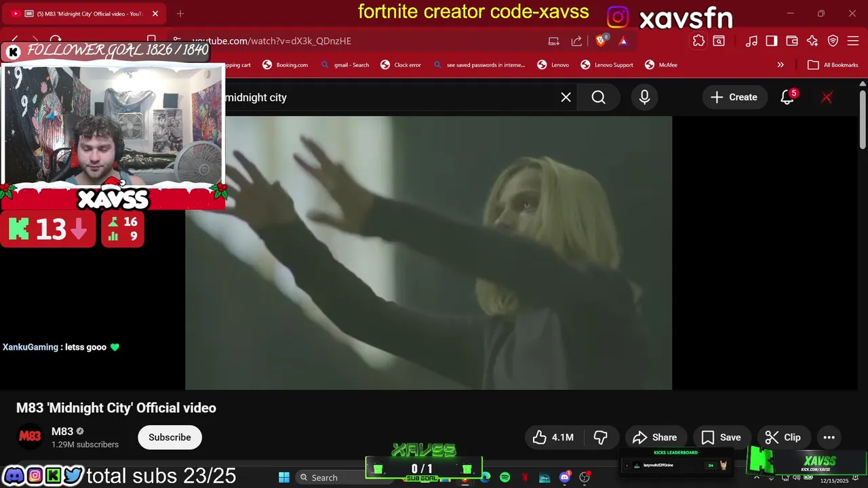
Task: Open the YouTube Create button
Action: (734, 98)
